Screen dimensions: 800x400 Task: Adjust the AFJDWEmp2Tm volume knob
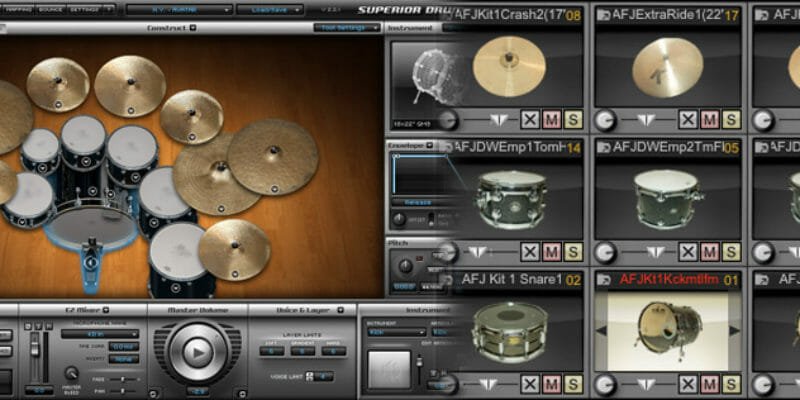(606, 253)
